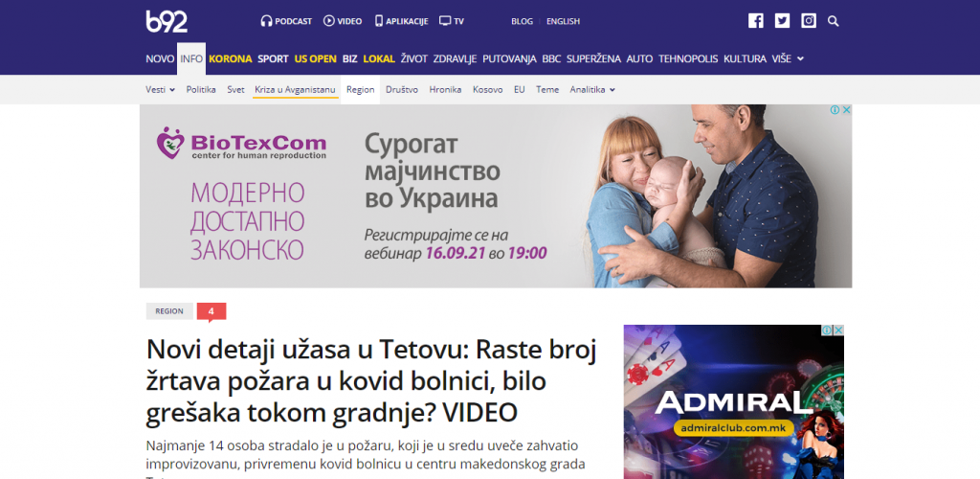Open the Aplikacije phone icon link
This screenshot has height=479, width=980.
tap(401, 21)
